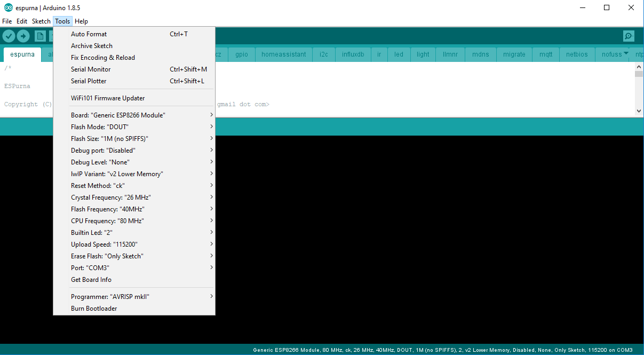Click the Verify checkmark icon
This screenshot has height=355, width=644.
pyautogui.click(x=9, y=36)
